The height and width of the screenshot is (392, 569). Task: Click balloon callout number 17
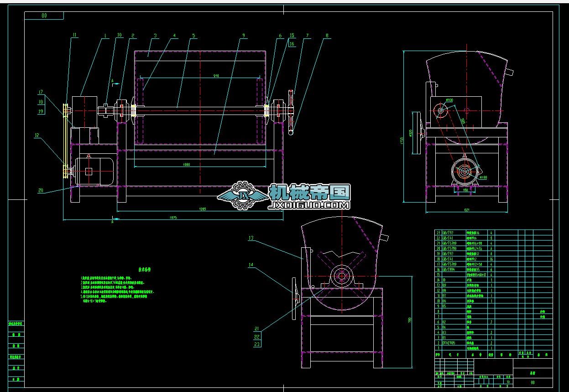tap(42, 92)
